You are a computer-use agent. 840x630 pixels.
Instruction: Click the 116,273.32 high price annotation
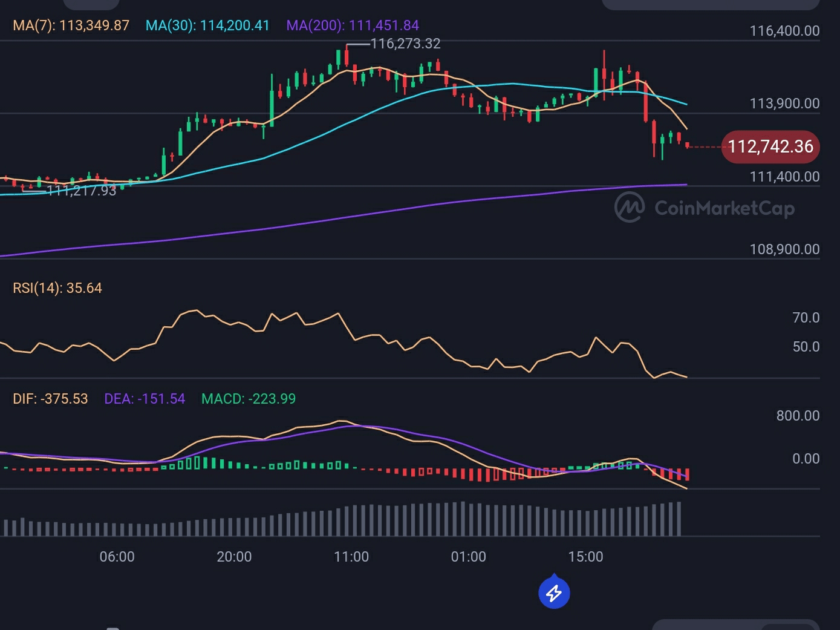click(405, 44)
